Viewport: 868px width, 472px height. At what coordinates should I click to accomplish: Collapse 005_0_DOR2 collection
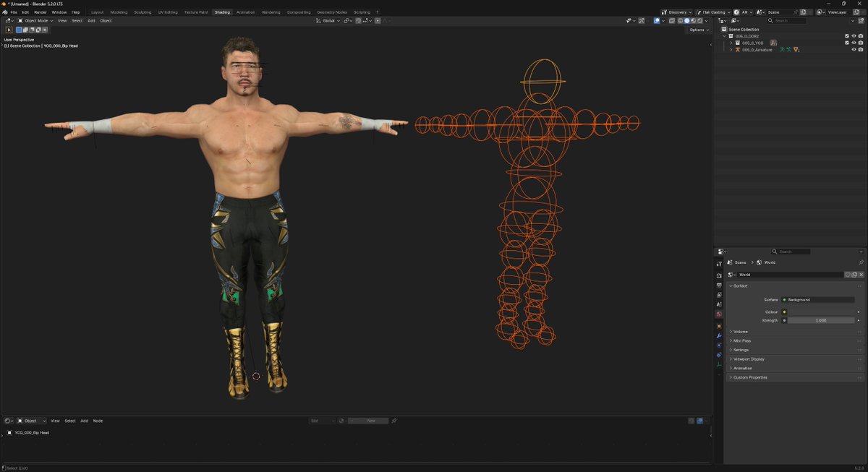(x=725, y=35)
